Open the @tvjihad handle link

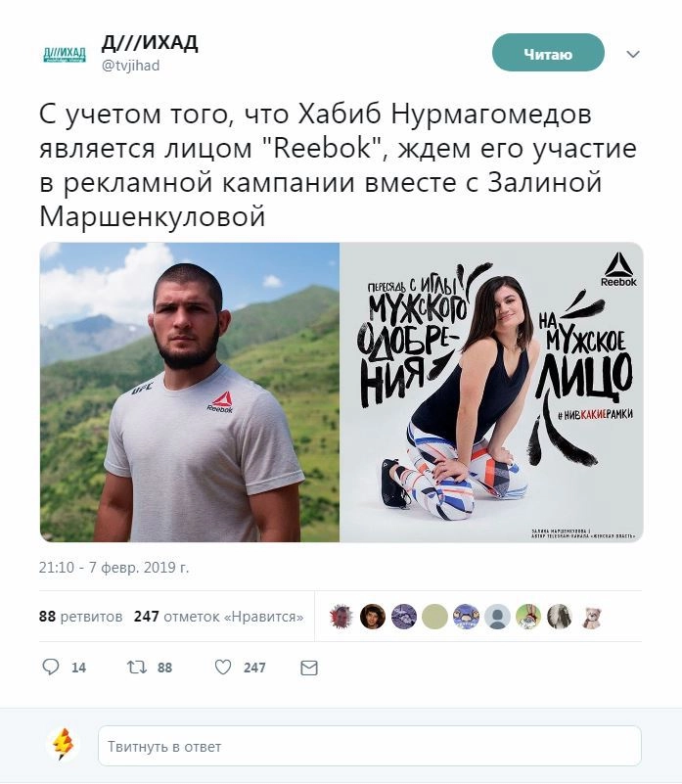pos(130,66)
